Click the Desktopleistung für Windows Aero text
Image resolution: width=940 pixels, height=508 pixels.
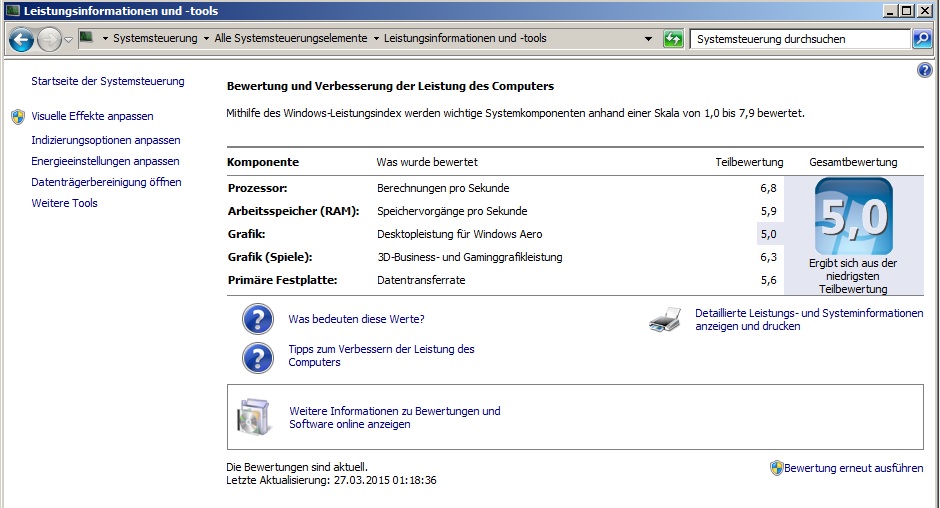click(x=460, y=235)
